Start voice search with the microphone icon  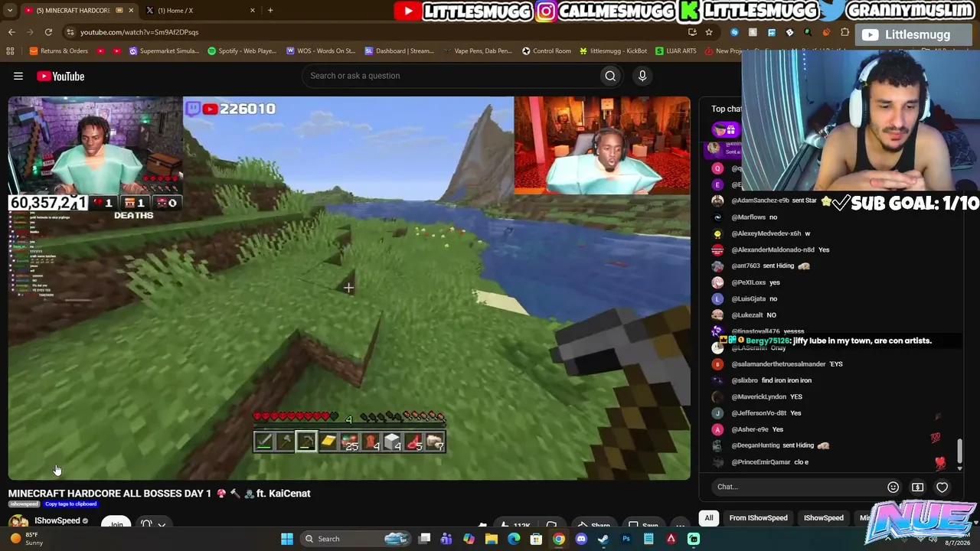click(x=642, y=76)
